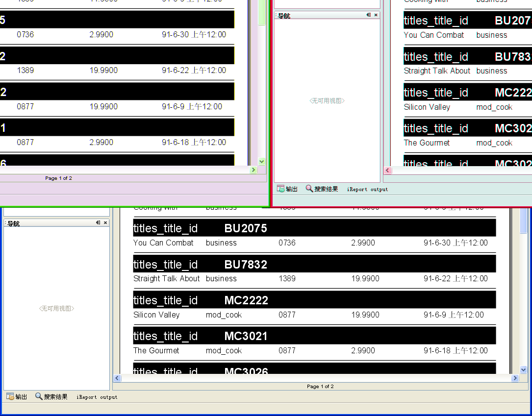Image resolution: width=532 pixels, height=416 pixels.
Task: Close the 导航 panel in the top-right window
Action: coord(376,15)
